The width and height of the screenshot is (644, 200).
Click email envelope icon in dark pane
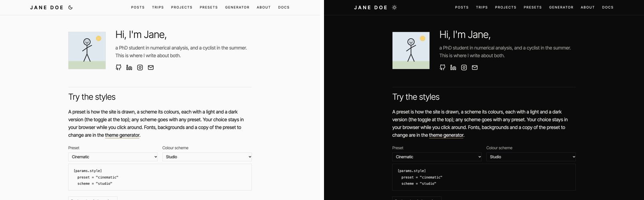click(475, 68)
